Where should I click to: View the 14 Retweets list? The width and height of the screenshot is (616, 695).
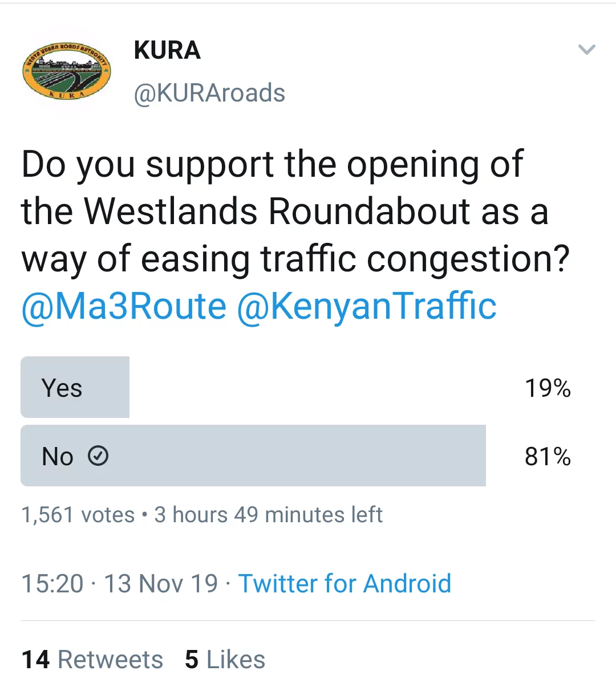92,660
